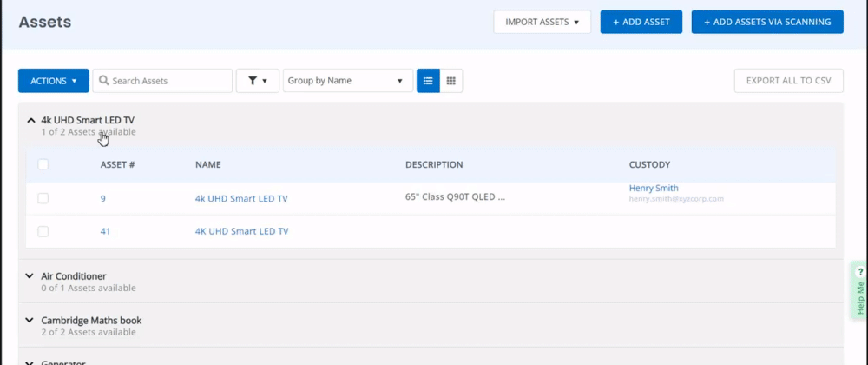Open the Import Assets dropdown
868x365 pixels.
coord(542,22)
